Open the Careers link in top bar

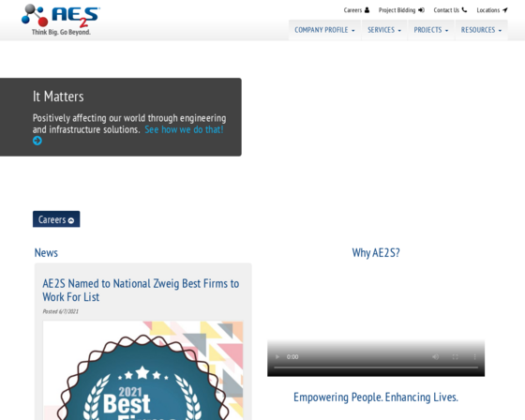click(x=352, y=10)
